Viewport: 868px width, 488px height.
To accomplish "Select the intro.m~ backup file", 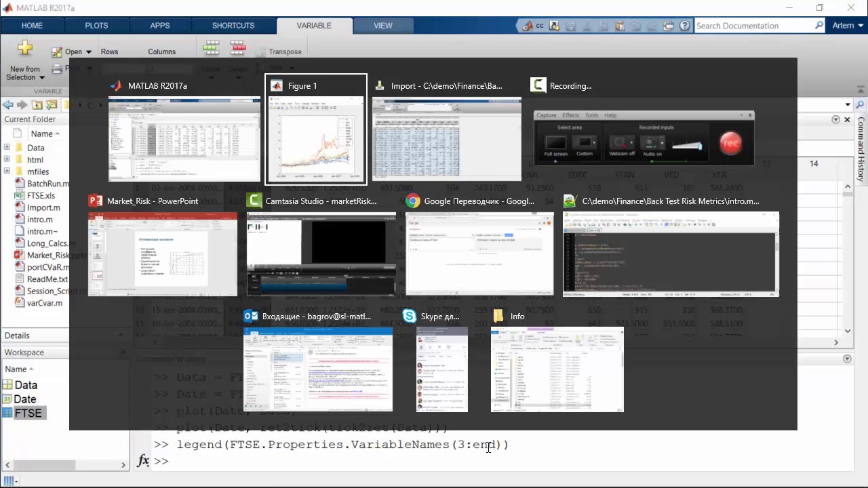I will [x=42, y=231].
